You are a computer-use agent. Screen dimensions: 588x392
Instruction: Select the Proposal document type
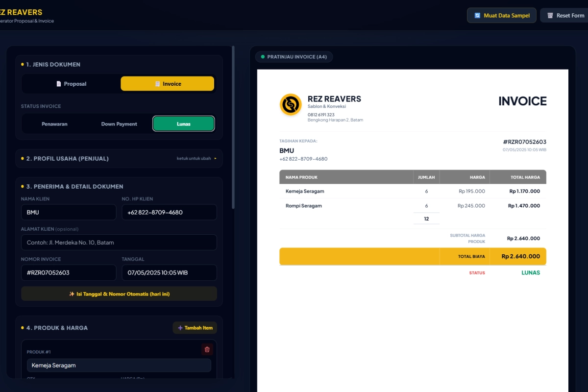point(72,84)
